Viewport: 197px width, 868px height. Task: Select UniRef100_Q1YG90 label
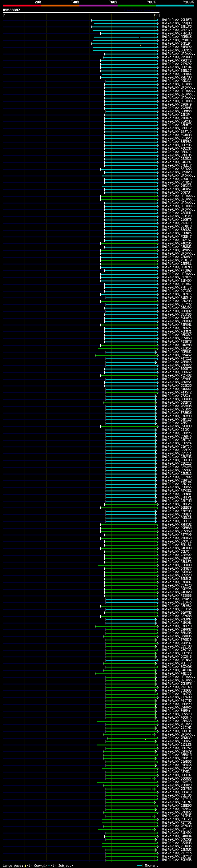point(176,64)
